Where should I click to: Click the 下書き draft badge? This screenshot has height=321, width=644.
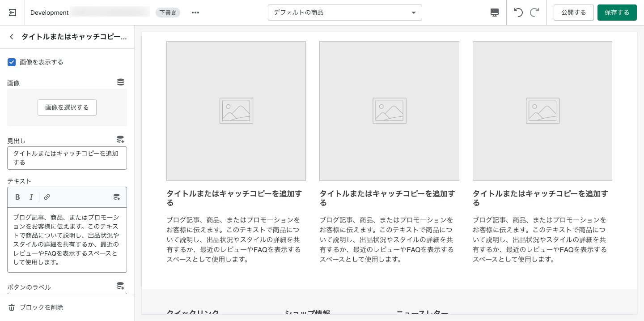[x=168, y=13]
